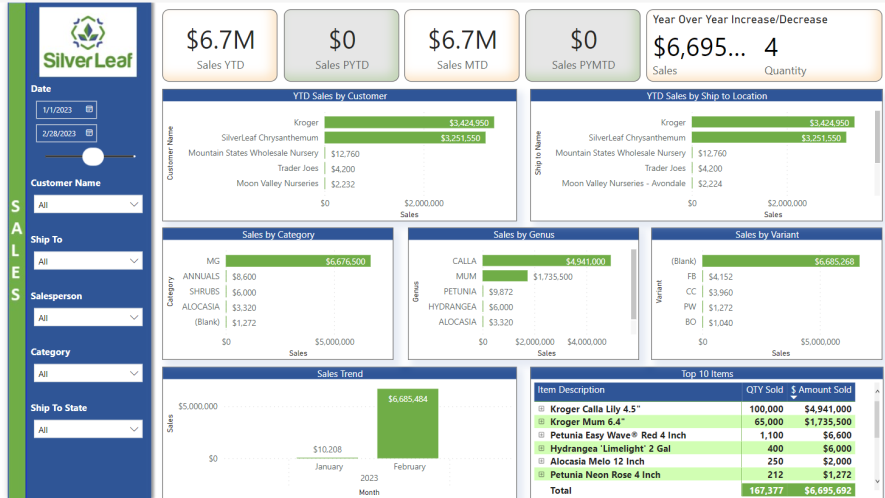This screenshot has width=885, height=498.
Task: Click the PETUNIA genus label
Action: tap(459, 291)
